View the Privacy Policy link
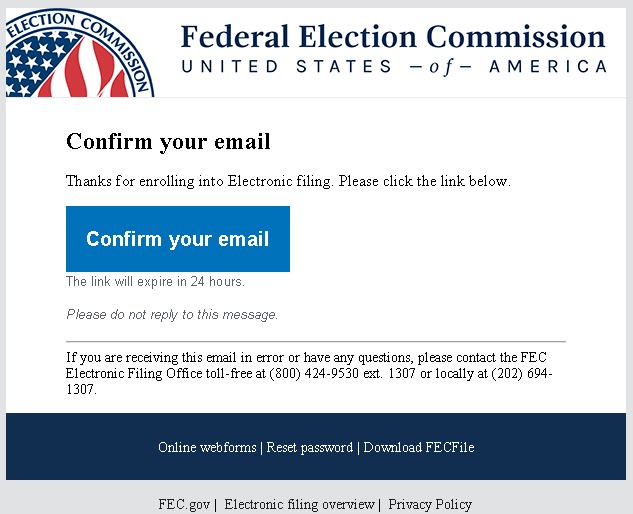The width and height of the screenshot is (633, 514). click(x=430, y=504)
